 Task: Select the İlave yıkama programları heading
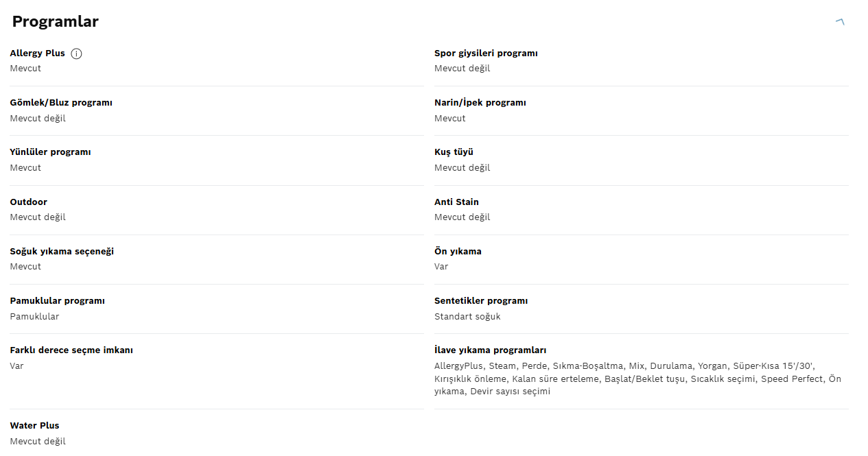click(490, 350)
